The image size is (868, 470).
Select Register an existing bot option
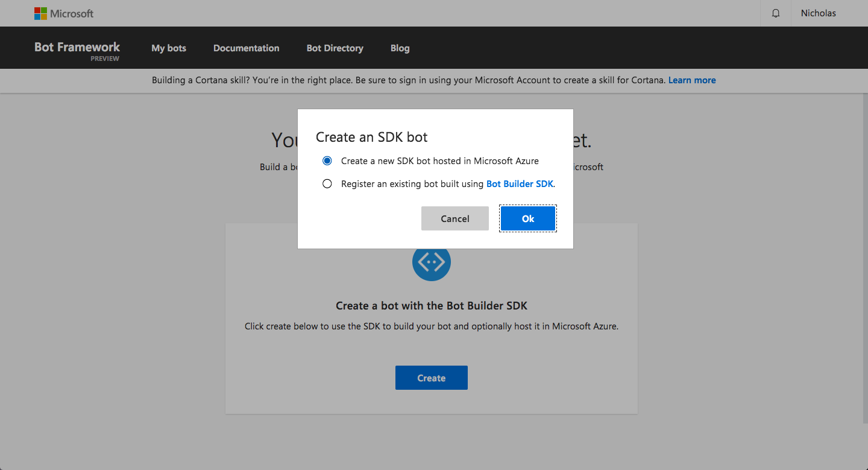coord(327,184)
